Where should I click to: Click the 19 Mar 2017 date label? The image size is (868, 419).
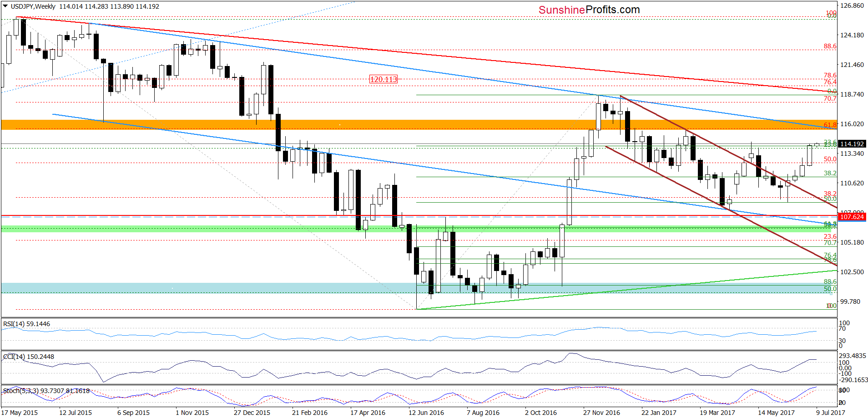click(x=717, y=413)
